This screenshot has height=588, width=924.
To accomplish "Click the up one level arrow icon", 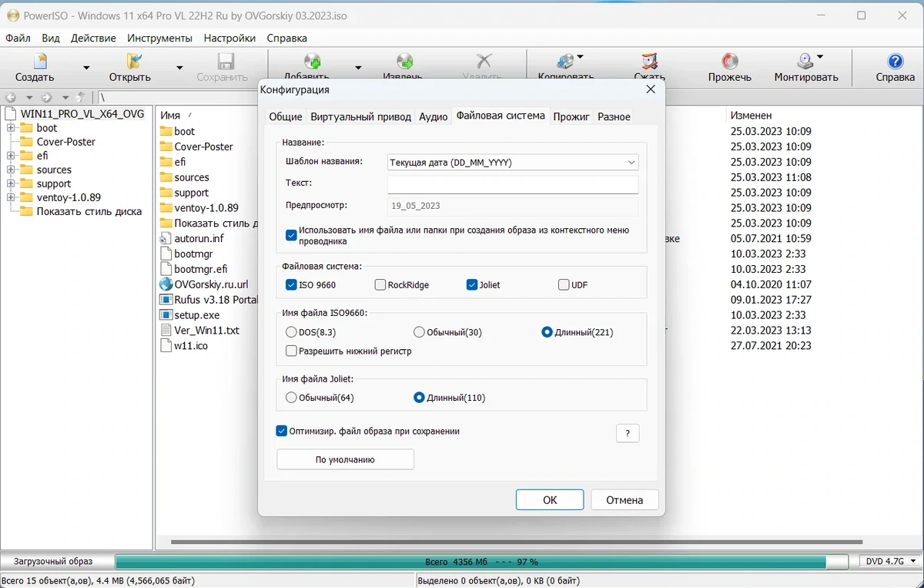I will [x=81, y=97].
